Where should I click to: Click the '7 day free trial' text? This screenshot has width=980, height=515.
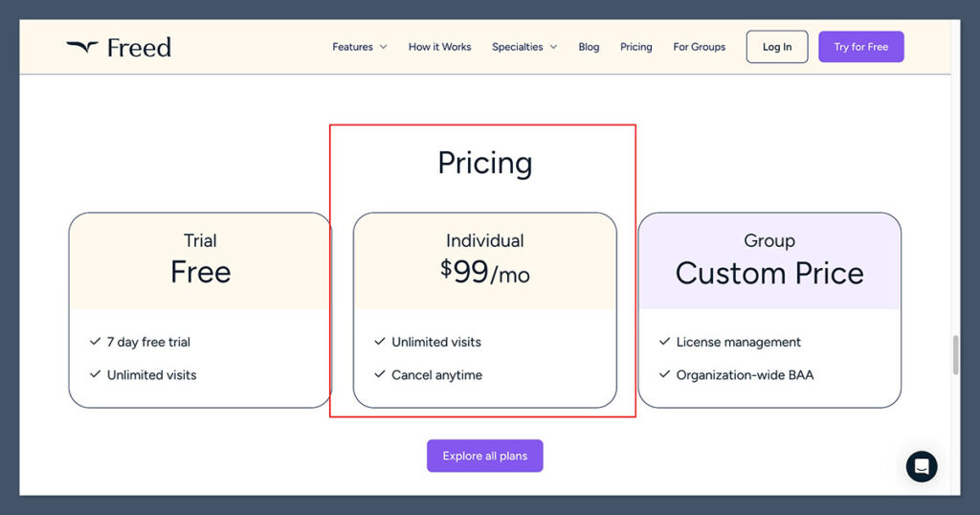click(148, 342)
